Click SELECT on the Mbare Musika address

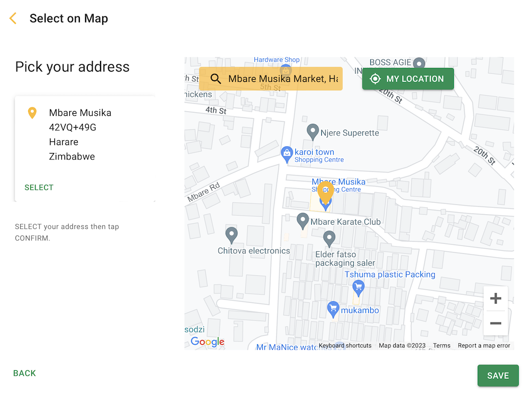tap(39, 188)
